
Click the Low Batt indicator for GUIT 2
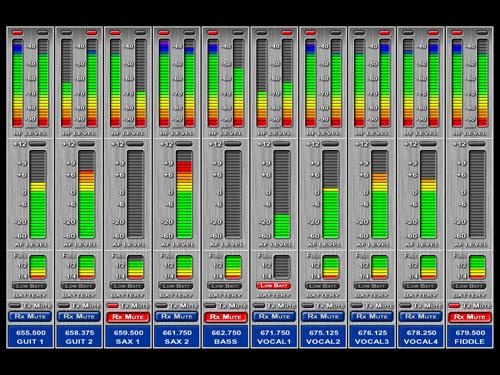coord(78,286)
